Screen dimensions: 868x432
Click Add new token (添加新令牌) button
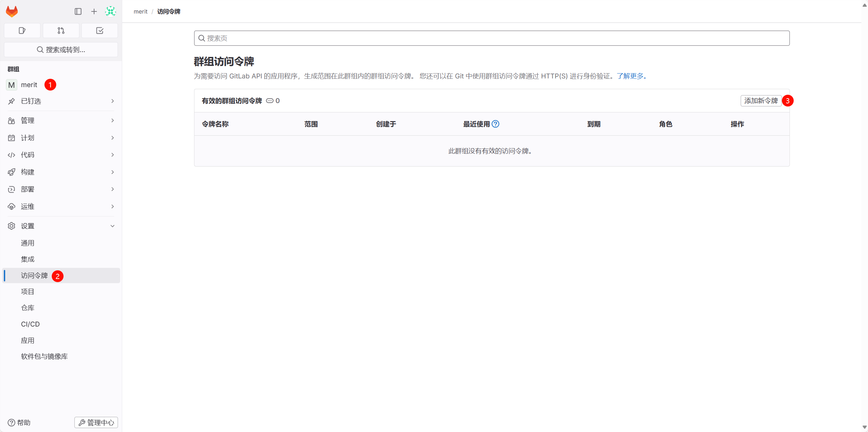[761, 101]
